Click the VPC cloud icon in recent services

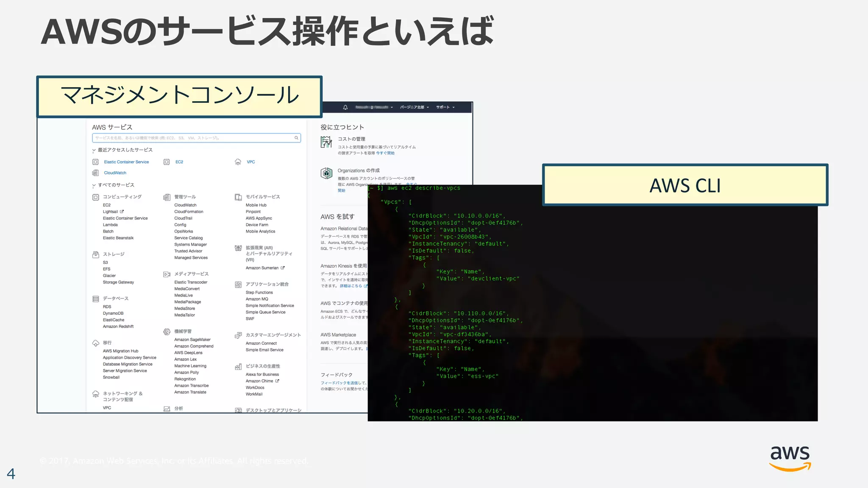click(238, 162)
